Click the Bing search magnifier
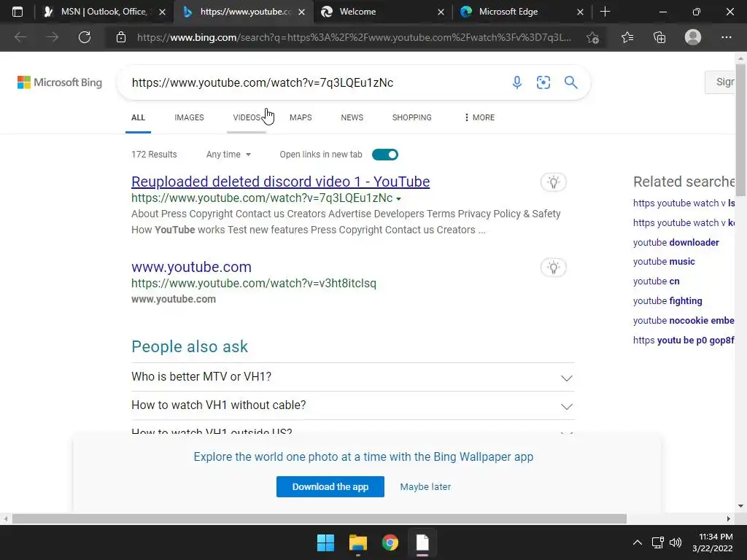This screenshot has width=747, height=560. click(x=570, y=82)
